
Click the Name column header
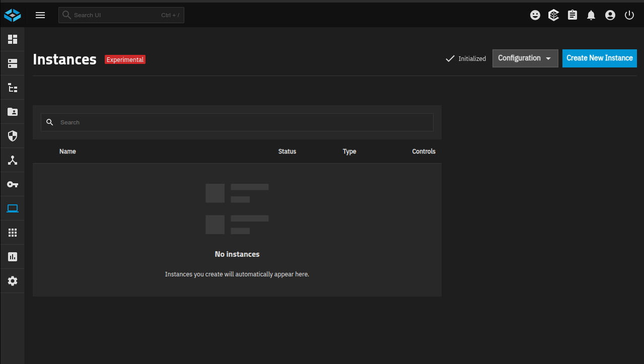point(67,152)
